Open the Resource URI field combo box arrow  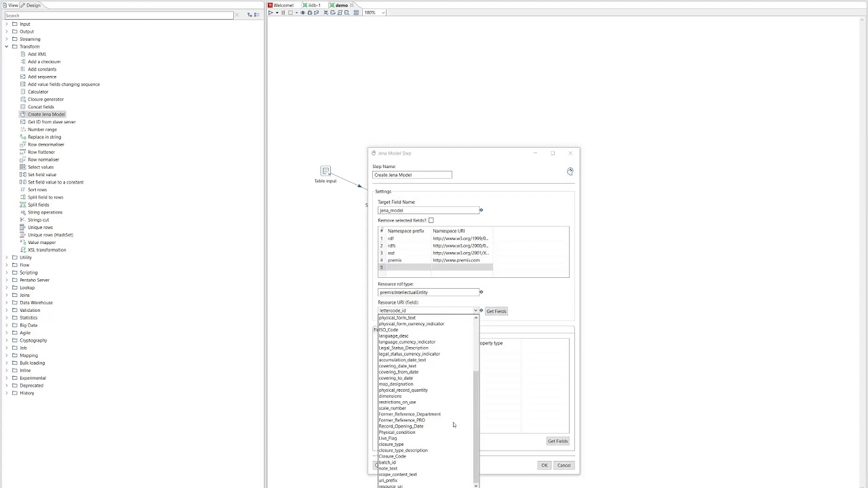(475, 310)
